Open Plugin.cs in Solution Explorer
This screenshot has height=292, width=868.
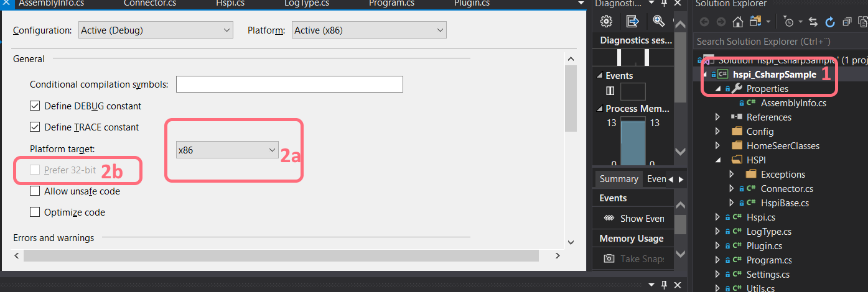(764, 246)
